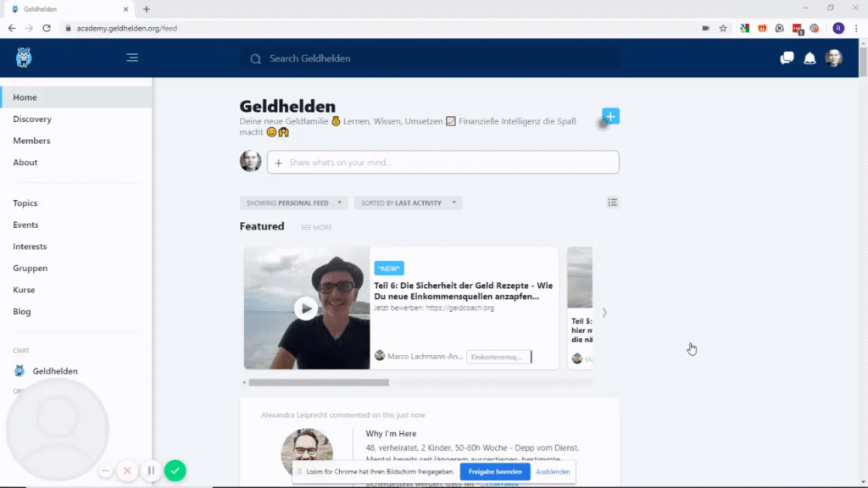The height and width of the screenshot is (488, 868).
Task: Advance featured carousel with right chevron
Action: coord(604,313)
